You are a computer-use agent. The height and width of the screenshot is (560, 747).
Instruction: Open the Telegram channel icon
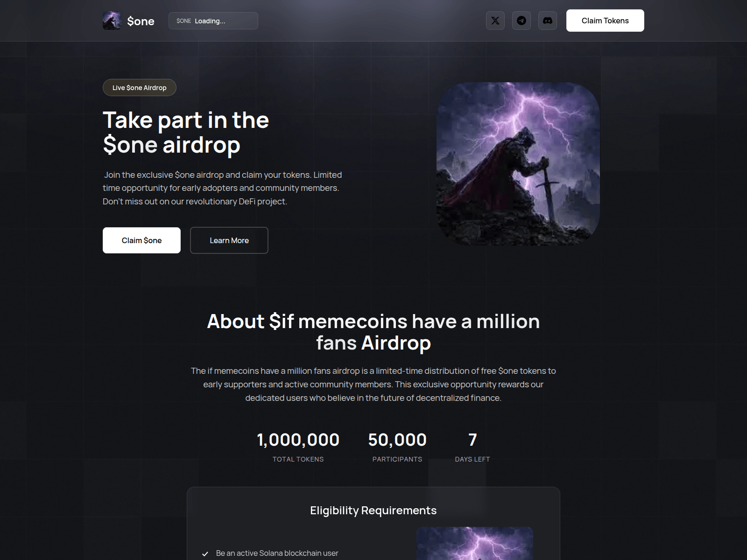pos(521,21)
